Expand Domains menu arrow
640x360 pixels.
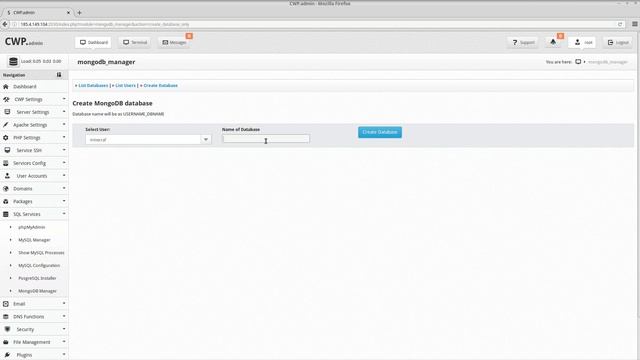pos(64,188)
